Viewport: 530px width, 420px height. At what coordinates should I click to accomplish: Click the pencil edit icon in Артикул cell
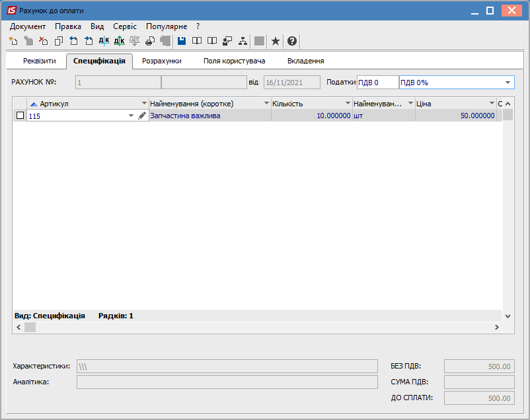point(142,116)
